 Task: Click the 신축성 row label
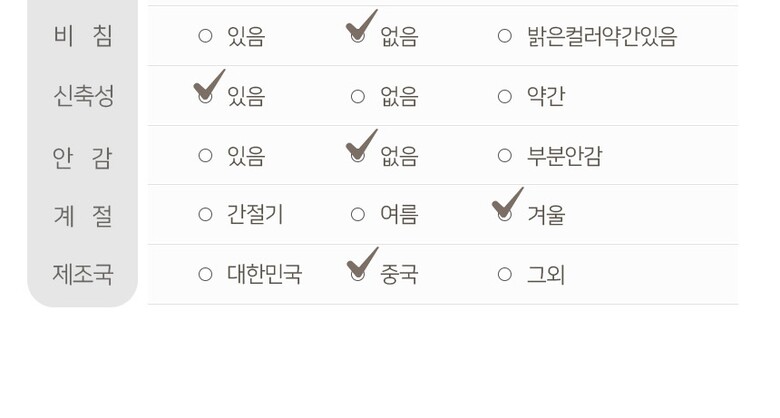[83, 97]
